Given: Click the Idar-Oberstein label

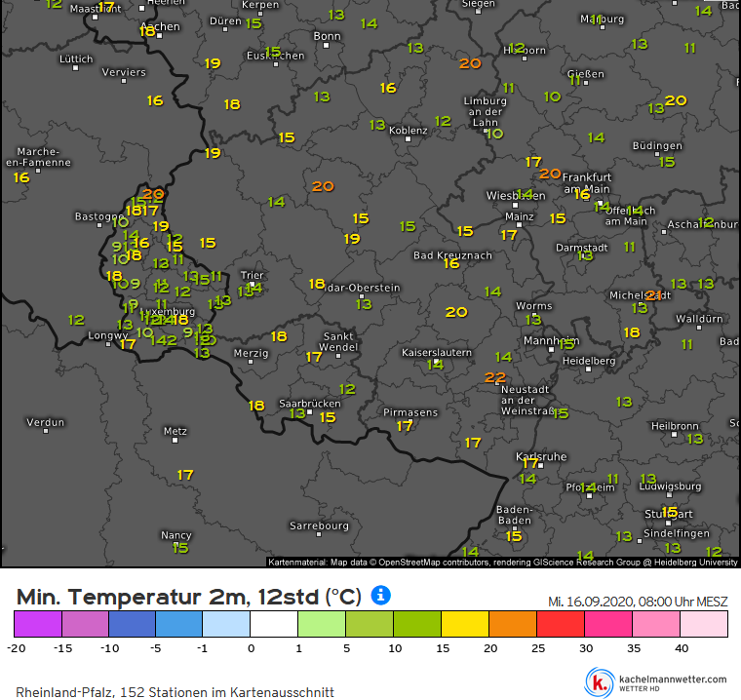Looking at the screenshot, I should click(x=362, y=288).
